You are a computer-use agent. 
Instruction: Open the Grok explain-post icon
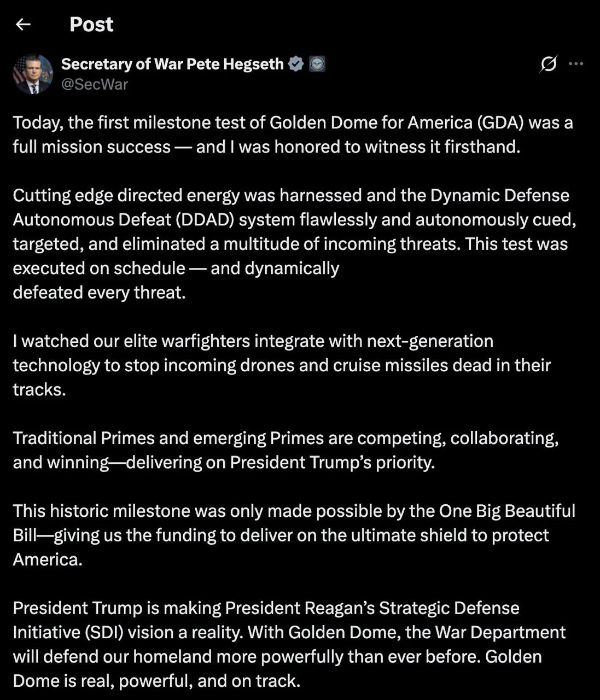point(548,64)
